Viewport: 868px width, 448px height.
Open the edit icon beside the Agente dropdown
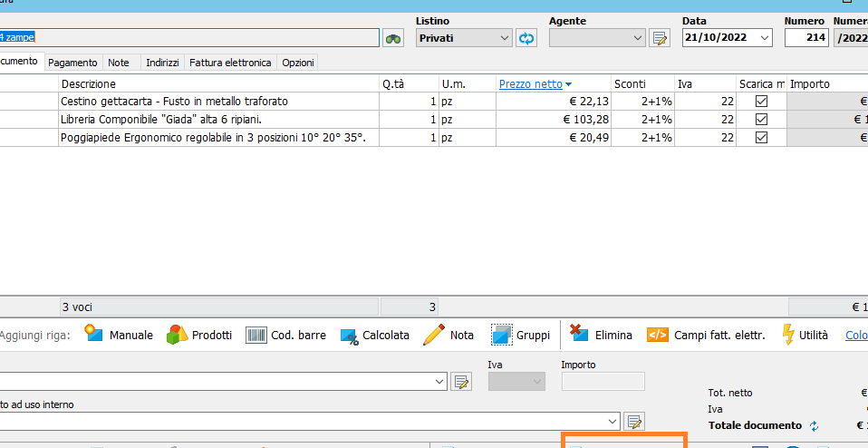tap(660, 38)
